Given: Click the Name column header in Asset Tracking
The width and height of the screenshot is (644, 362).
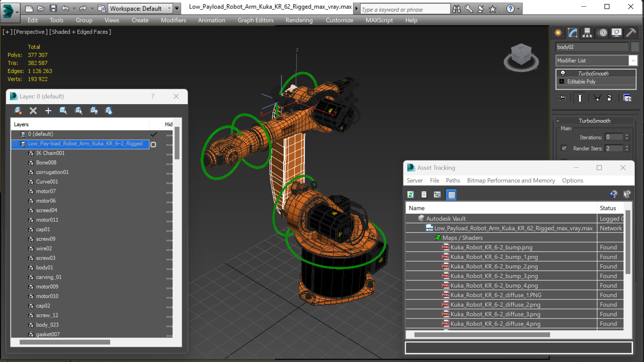Looking at the screenshot, I should point(501,208).
